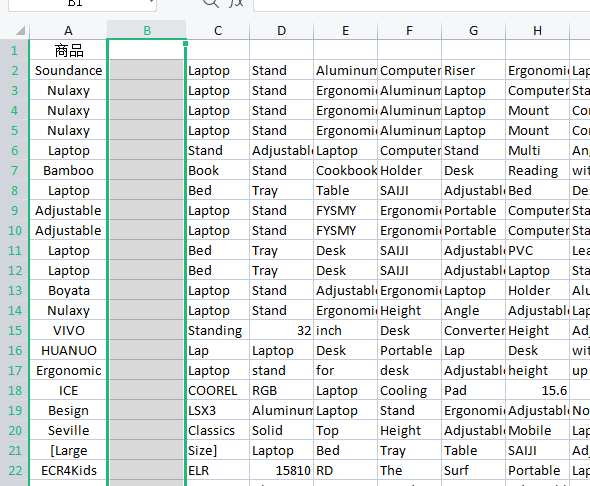
Task: Select the COOREL cell
Action: point(218,390)
